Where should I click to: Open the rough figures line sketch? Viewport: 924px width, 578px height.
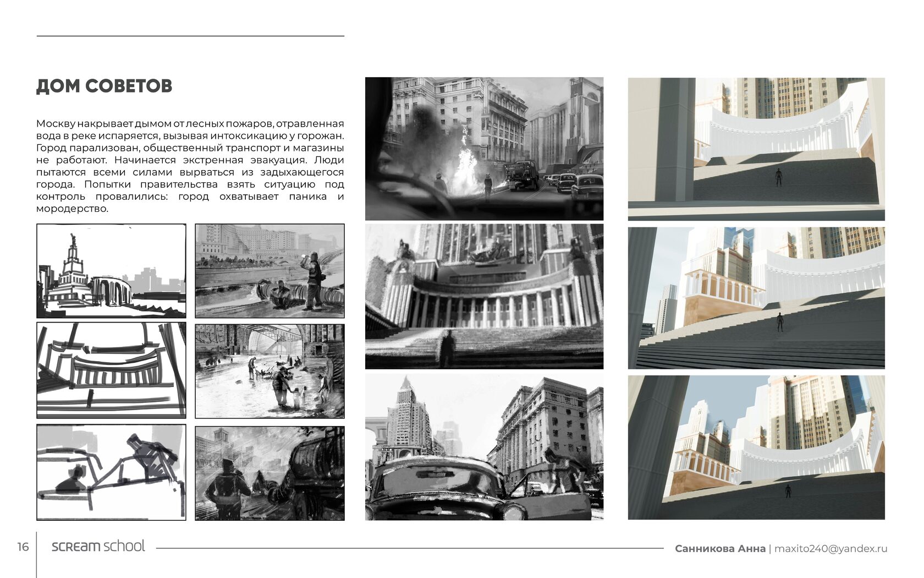pyautogui.click(x=111, y=472)
